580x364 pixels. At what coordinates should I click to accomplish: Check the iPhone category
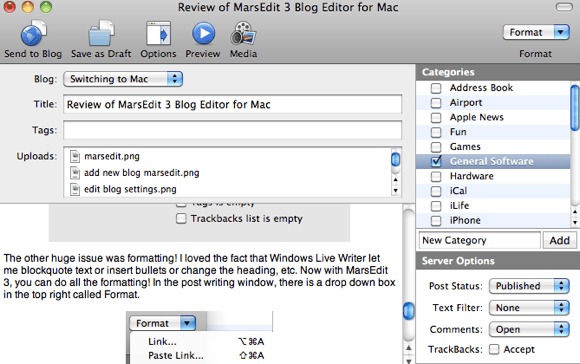click(436, 220)
